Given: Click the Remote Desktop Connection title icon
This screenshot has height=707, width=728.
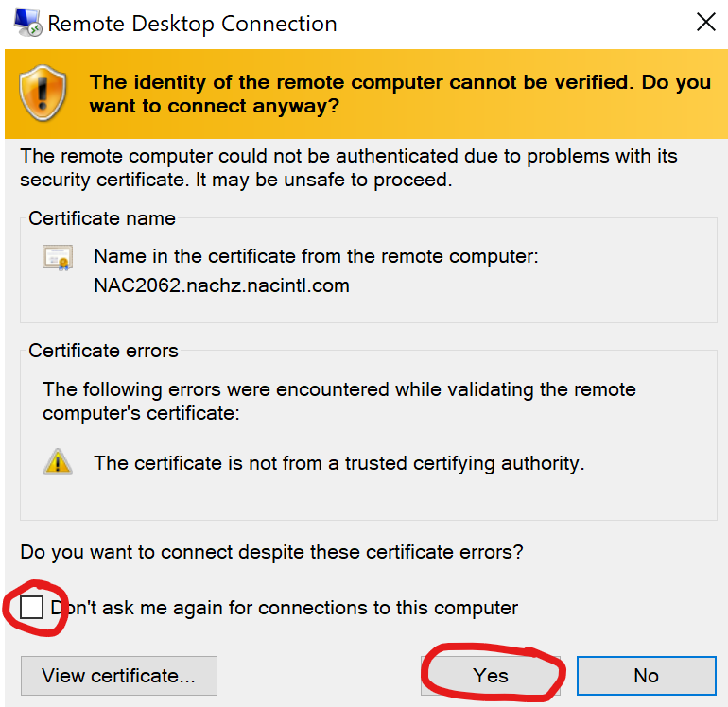Looking at the screenshot, I should click(27, 23).
